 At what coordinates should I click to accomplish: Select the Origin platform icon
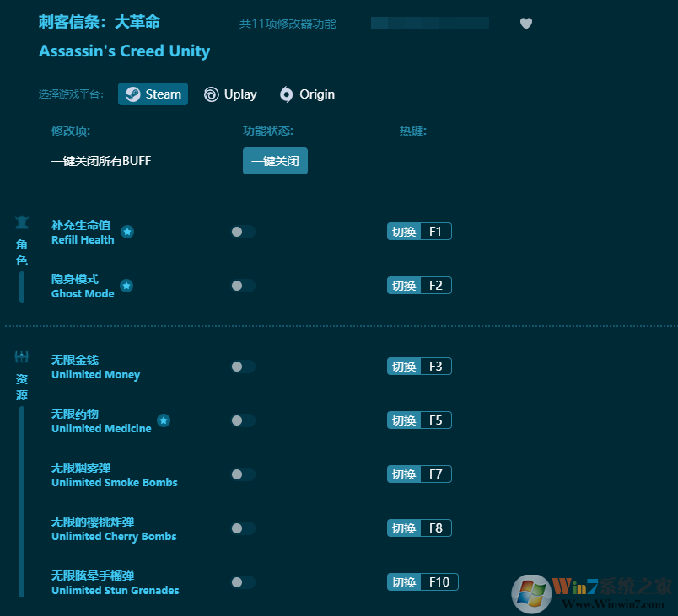coord(287,94)
